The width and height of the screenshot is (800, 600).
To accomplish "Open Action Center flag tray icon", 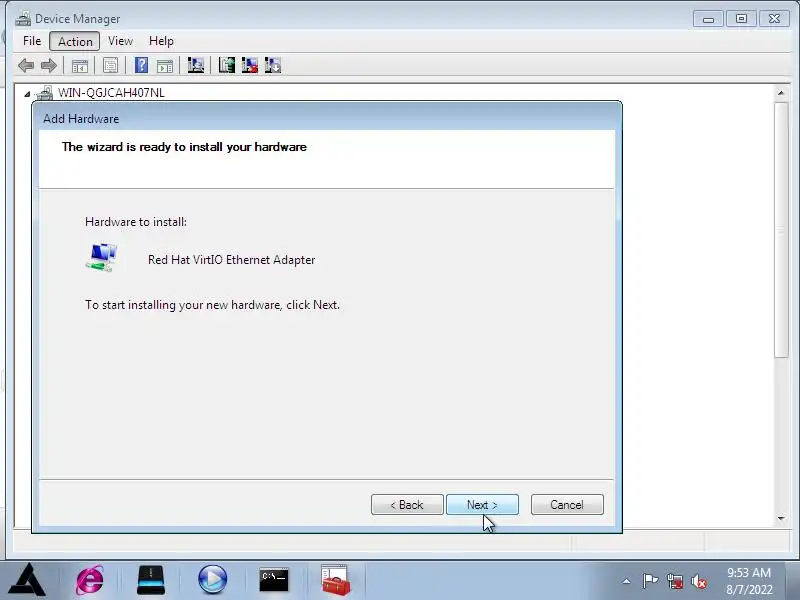I will pos(650,581).
